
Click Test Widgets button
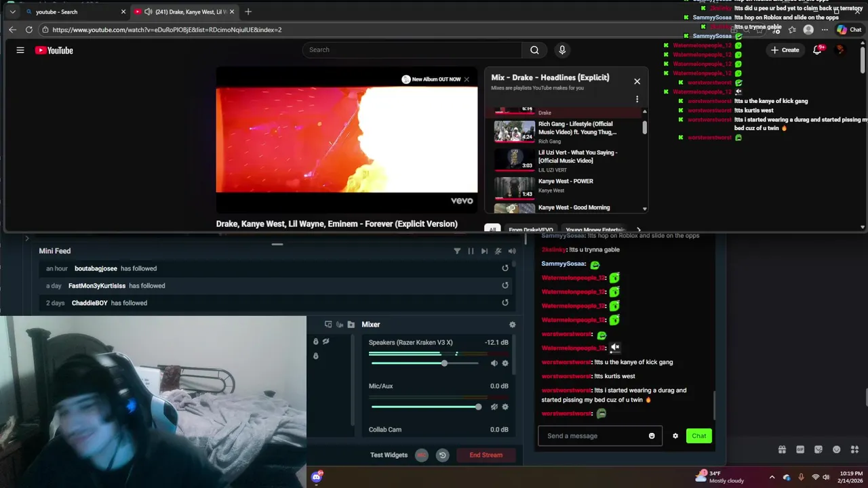[x=389, y=455]
